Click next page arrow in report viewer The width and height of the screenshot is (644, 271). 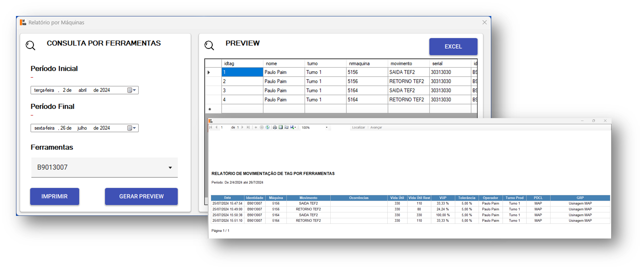(x=242, y=127)
